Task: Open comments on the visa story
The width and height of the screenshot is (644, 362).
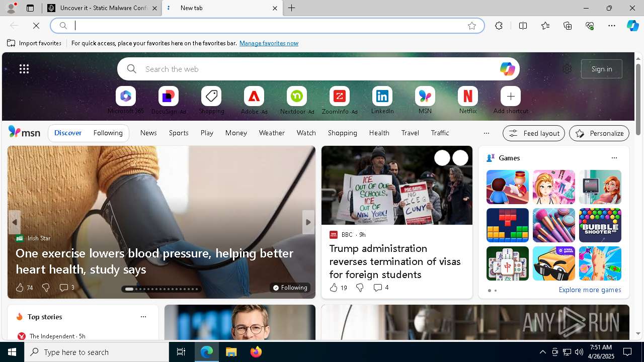Action: [x=380, y=288]
